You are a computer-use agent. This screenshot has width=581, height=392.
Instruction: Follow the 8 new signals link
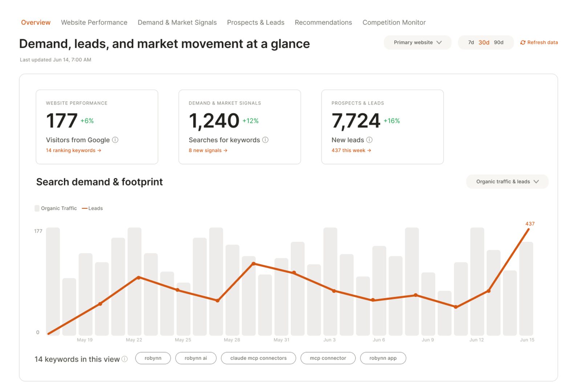tap(208, 150)
